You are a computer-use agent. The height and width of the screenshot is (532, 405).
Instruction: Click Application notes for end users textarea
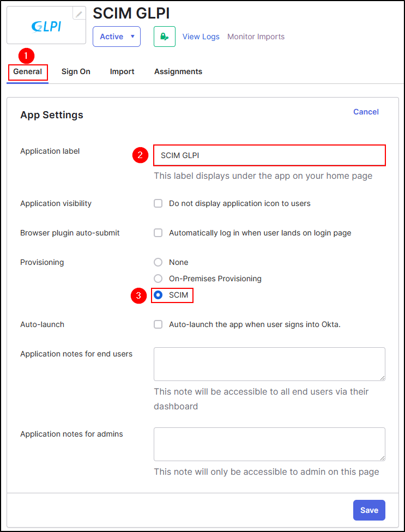(x=269, y=364)
